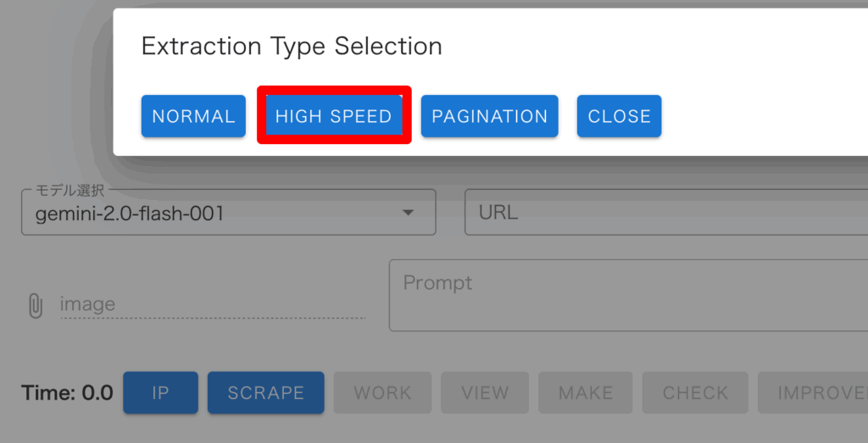This screenshot has width=868, height=443.
Task: Click into the Prompt text area
Action: (627, 296)
